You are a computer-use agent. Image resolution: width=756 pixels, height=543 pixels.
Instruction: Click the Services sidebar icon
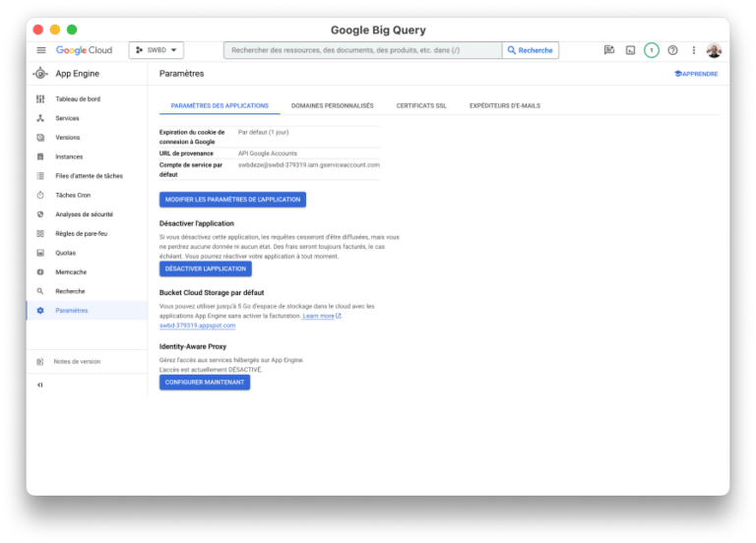click(40, 118)
